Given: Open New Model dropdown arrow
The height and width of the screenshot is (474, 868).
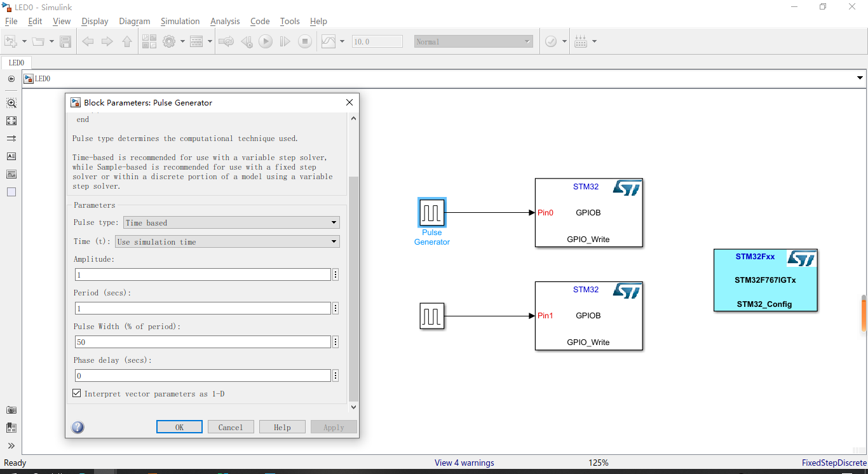Looking at the screenshot, I should 24,41.
